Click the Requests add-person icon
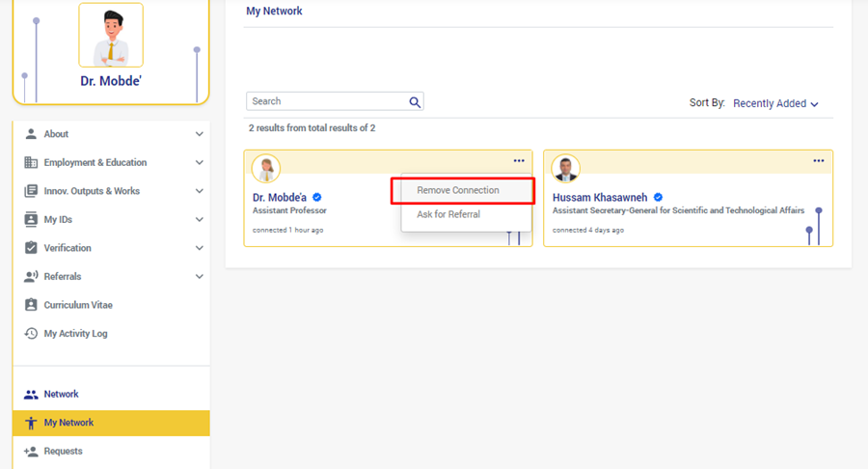Image resolution: width=868 pixels, height=469 pixels. point(31,452)
